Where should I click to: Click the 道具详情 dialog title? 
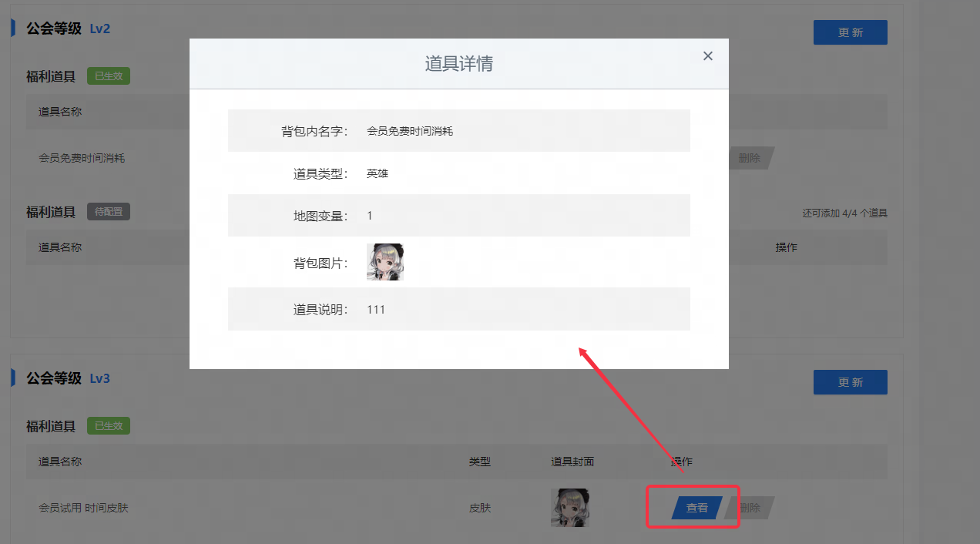click(459, 64)
